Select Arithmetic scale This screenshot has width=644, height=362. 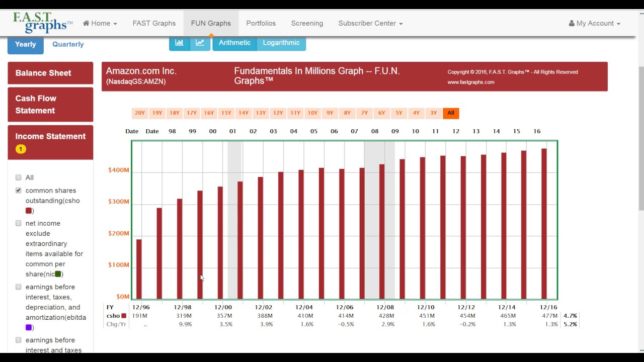pyautogui.click(x=234, y=43)
